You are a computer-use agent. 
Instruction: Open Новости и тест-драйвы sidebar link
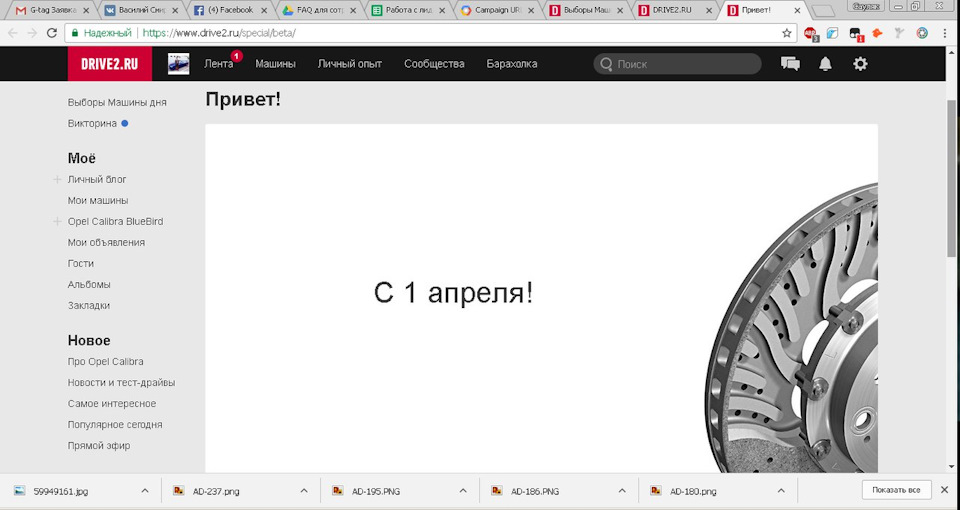pos(121,383)
